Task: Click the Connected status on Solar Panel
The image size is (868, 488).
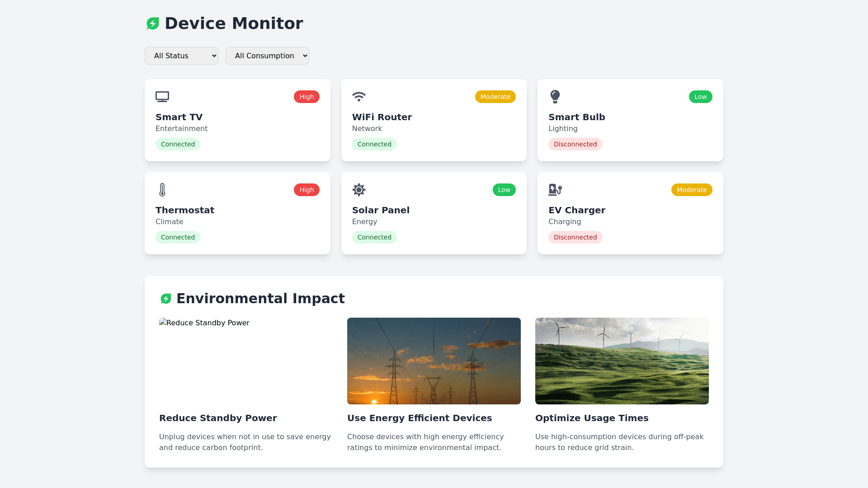Action: click(x=374, y=237)
